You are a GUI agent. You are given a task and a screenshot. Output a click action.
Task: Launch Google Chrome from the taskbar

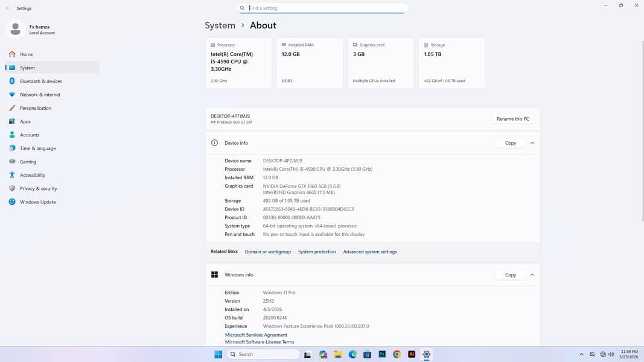click(397, 355)
